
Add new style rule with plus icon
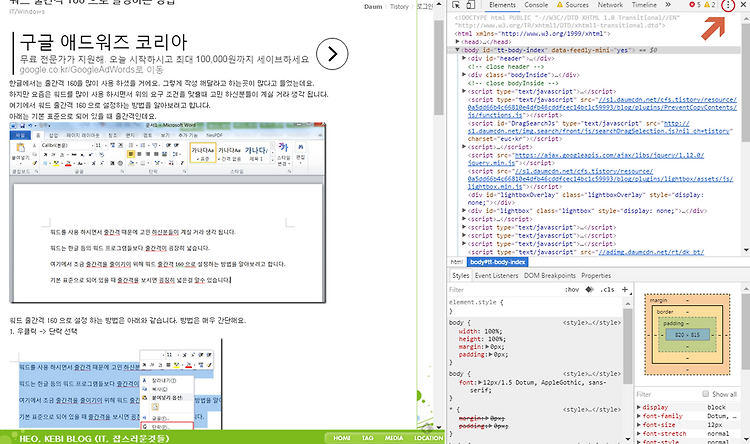[x=625, y=289]
